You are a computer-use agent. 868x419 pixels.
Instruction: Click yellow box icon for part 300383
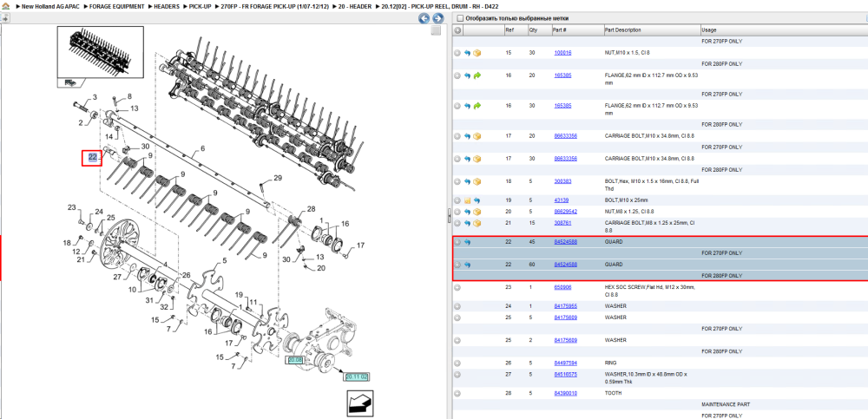click(x=477, y=181)
